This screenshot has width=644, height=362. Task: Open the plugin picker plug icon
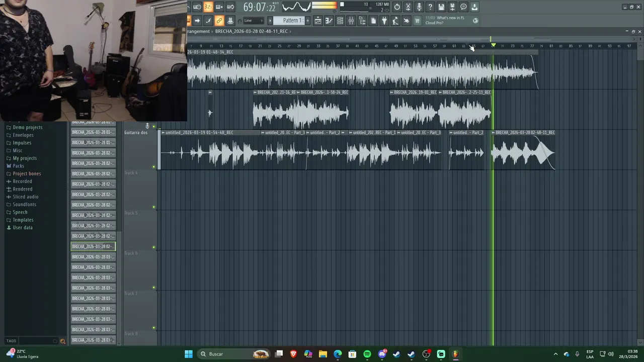point(384,21)
